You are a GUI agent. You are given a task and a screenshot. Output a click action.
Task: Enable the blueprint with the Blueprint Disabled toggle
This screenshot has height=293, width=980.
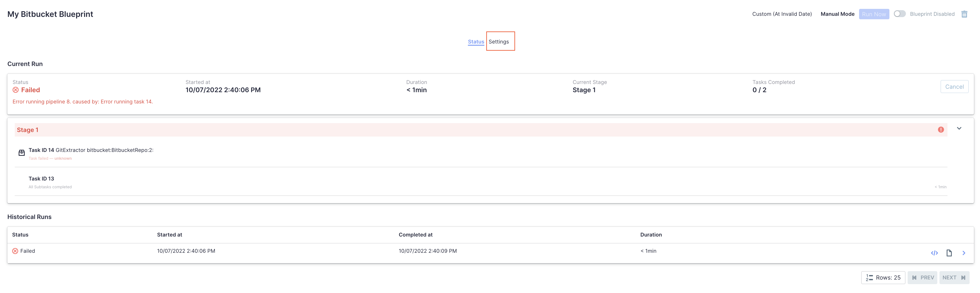point(900,14)
